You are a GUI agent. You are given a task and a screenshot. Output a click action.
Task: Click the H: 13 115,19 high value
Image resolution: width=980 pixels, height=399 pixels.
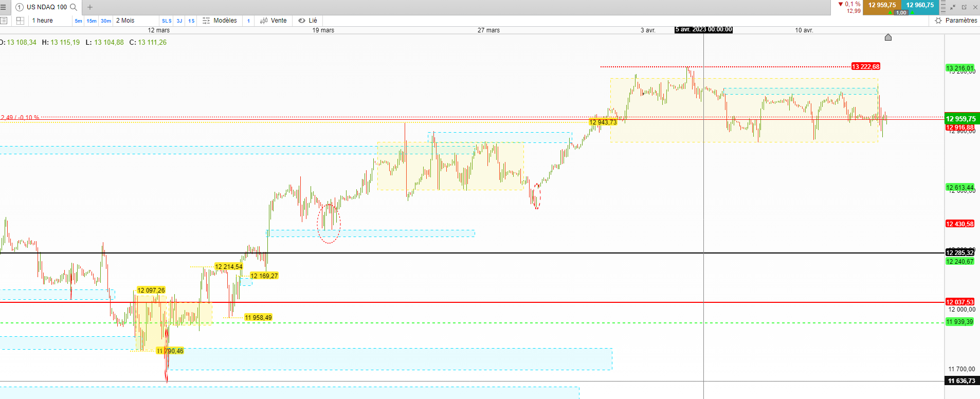pyautogui.click(x=61, y=43)
